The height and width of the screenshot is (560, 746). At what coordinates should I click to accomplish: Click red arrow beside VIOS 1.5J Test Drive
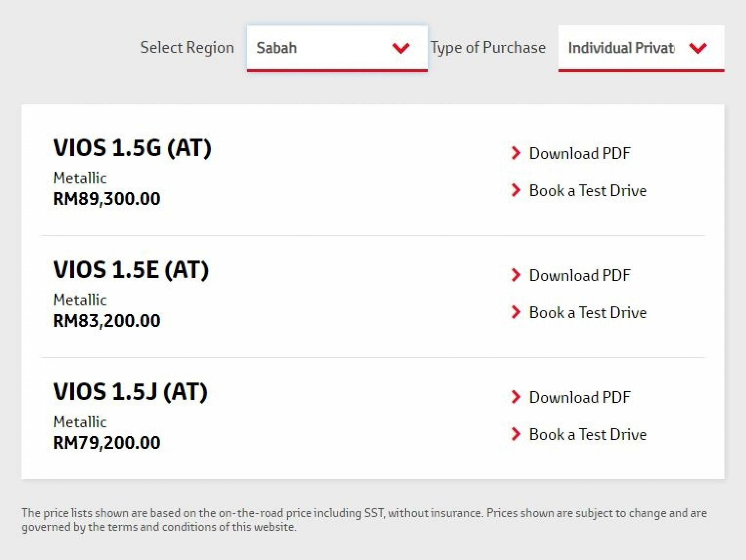(516, 434)
